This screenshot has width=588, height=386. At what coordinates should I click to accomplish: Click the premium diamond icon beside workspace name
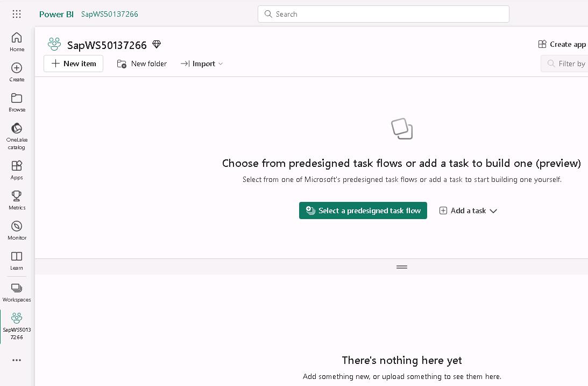coord(157,45)
